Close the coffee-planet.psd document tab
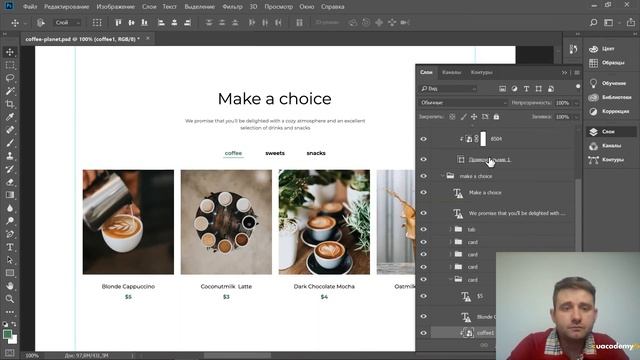Screen dimensions: 640x360 point(148,38)
